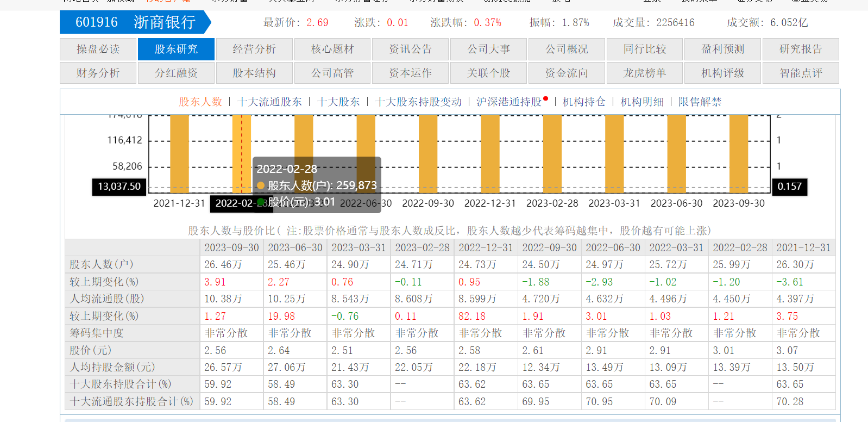The image size is (868, 422).
Task: Go to 分红融资 page
Action: (177, 73)
